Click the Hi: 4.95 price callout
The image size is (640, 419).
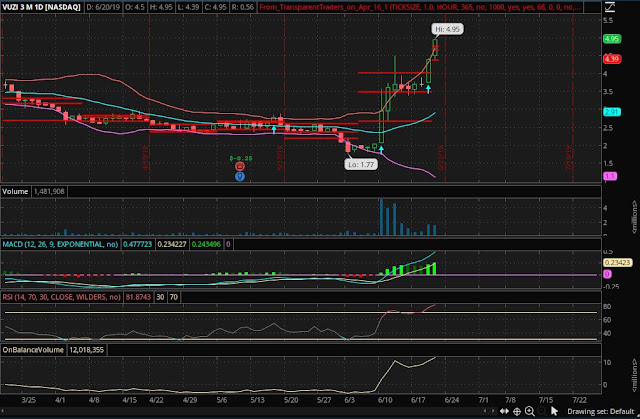(447, 29)
